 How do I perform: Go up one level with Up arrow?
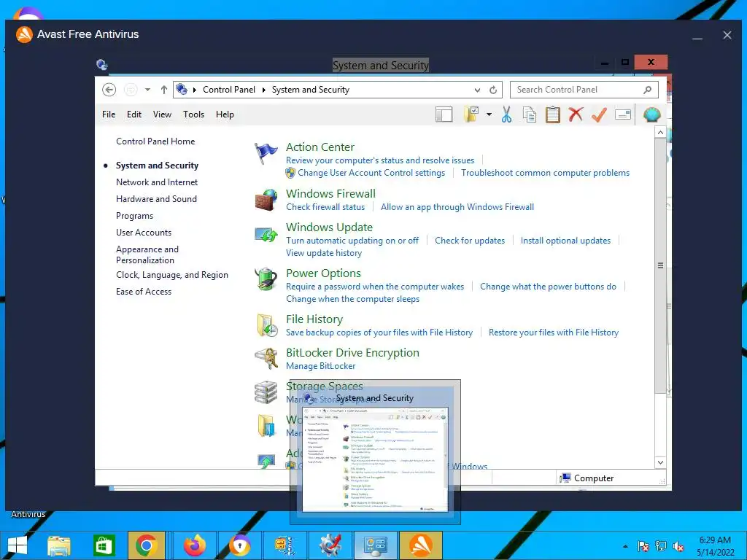coord(164,90)
